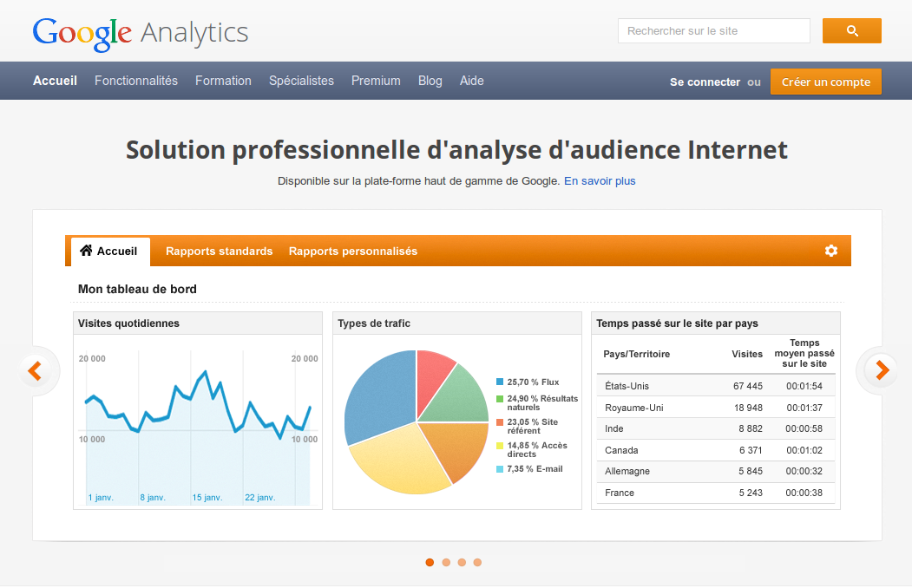The width and height of the screenshot is (912, 588).
Task: Open the Formation menu item
Action: click(223, 81)
